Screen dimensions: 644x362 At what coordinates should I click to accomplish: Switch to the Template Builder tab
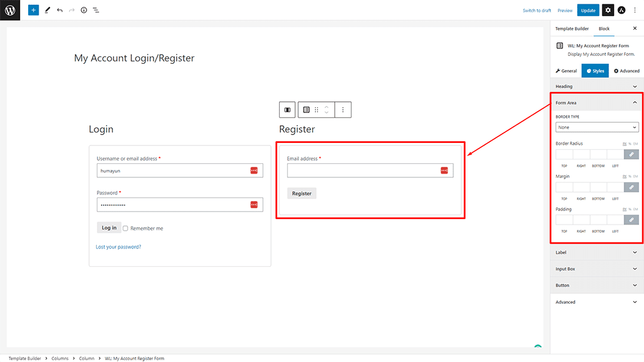click(571, 28)
